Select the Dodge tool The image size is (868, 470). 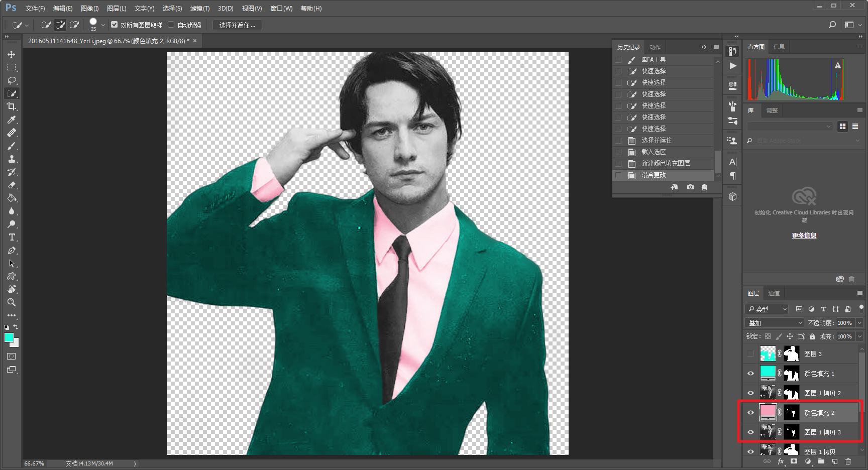point(11,224)
